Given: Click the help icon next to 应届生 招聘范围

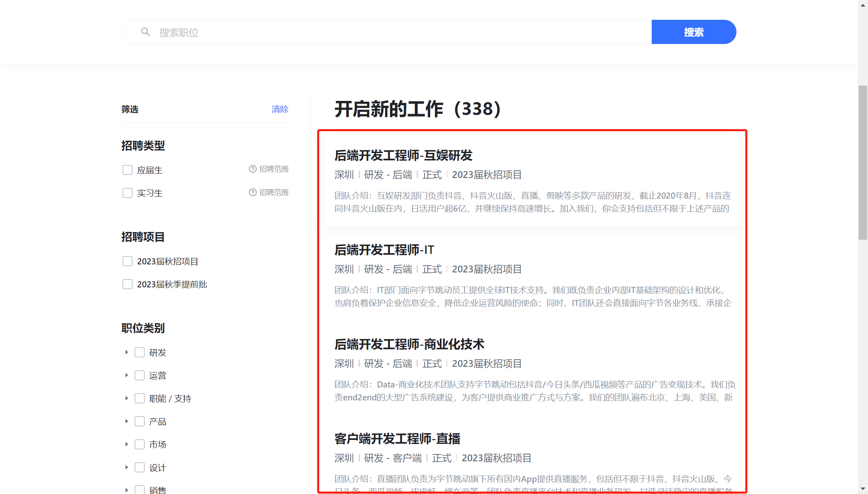Looking at the screenshot, I should click(x=253, y=169).
